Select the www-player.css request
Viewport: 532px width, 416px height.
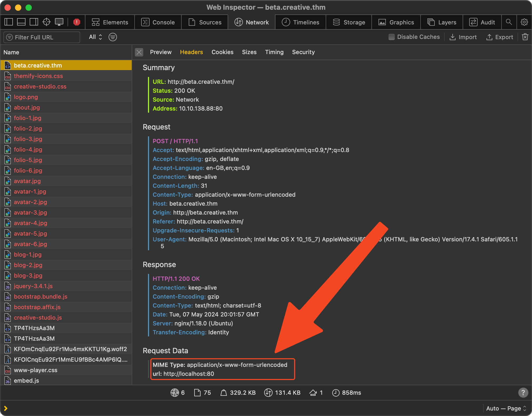click(x=66, y=370)
